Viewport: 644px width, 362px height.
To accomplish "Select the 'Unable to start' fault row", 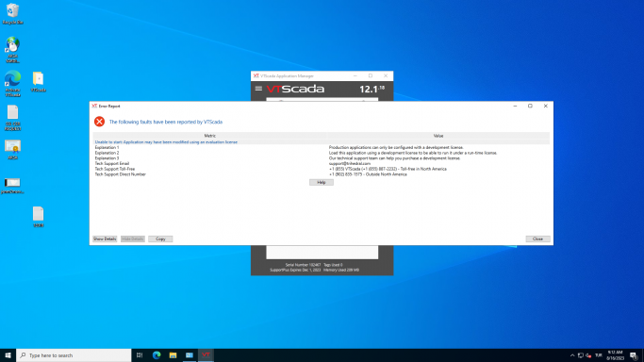I will [x=322, y=142].
